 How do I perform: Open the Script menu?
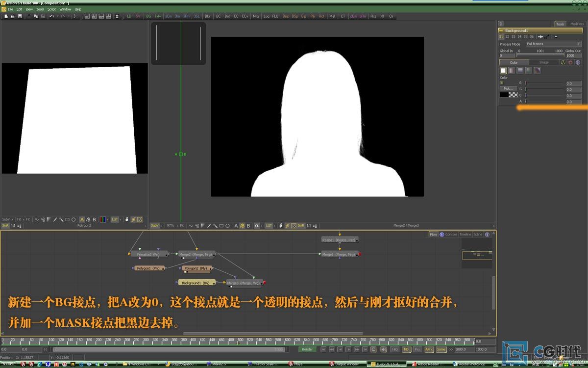pos(51,9)
